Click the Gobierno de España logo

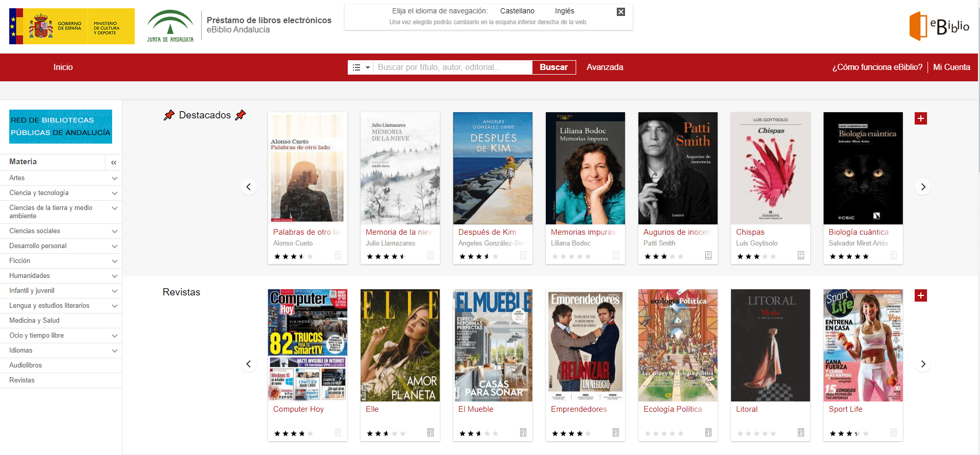tap(72, 26)
